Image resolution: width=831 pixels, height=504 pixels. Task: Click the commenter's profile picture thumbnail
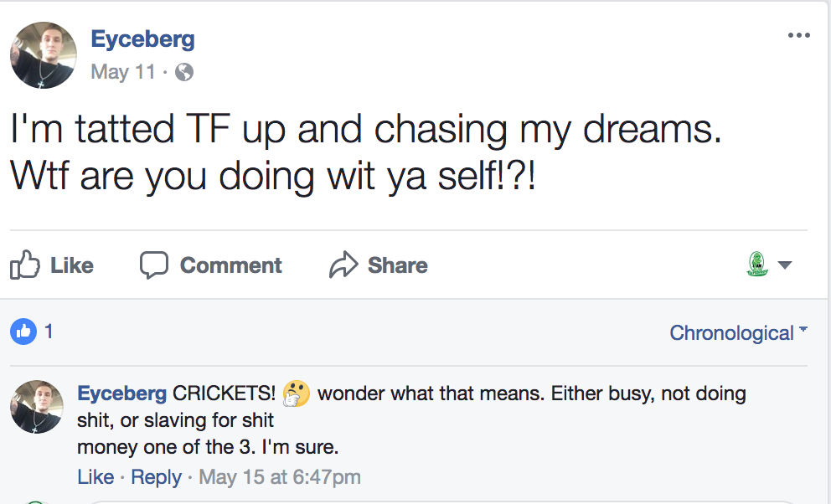coord(37,407)
